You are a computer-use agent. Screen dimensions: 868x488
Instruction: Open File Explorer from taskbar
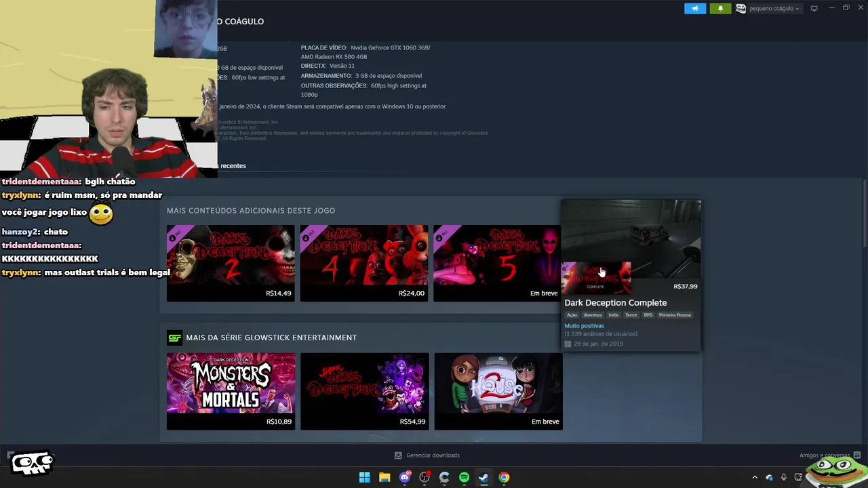[384, 477]
